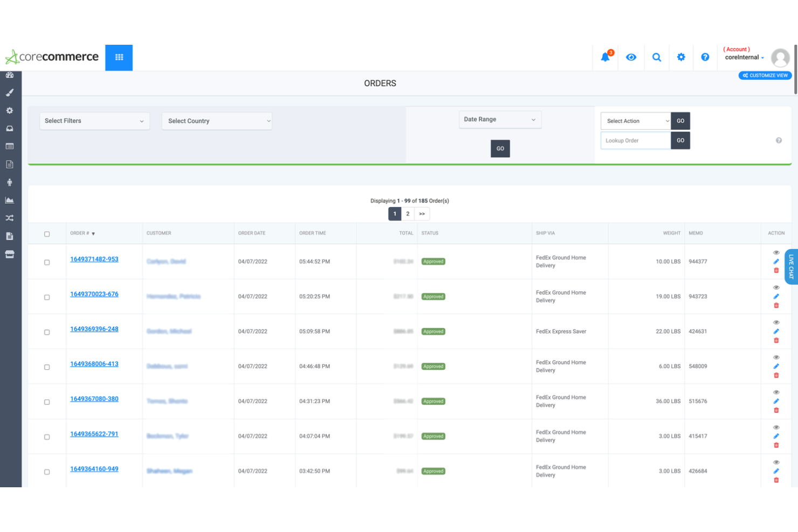Open the design brush icon in sidebar
Image resolution: width=798 pixels, height=532 pixels.
tap(10, 93)
